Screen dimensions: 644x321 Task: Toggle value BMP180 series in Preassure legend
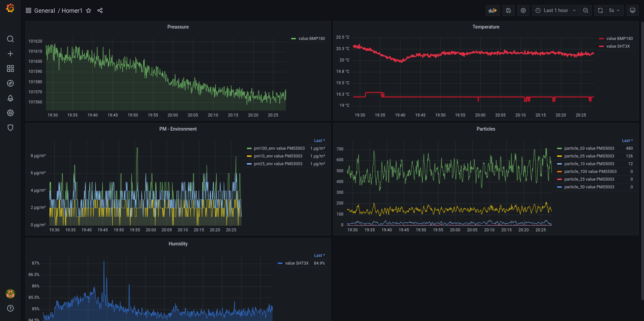[312, 39]
